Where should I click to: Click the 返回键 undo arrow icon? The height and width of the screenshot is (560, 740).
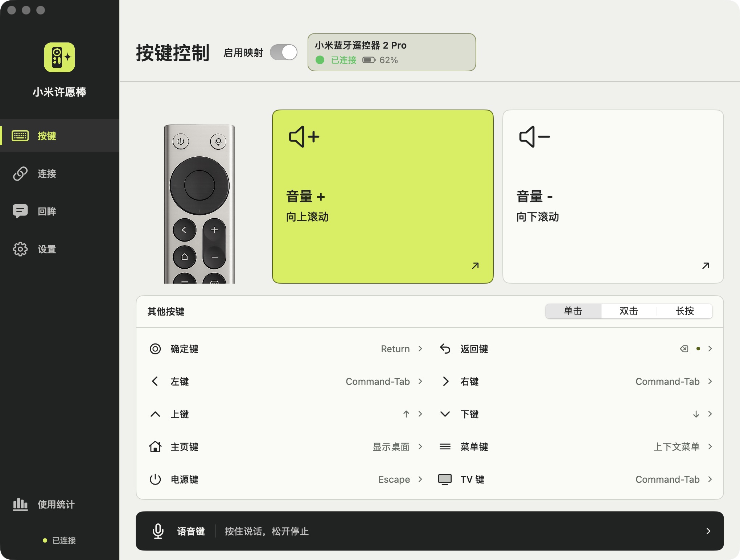[445, 349]
